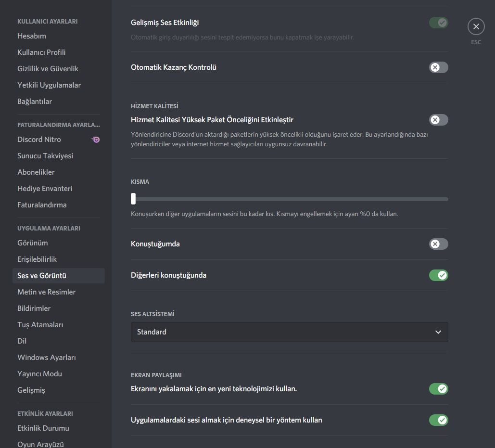Open Etkinlik Durumu settings
The height and width of the screenshot is (448, 495).
[x=43, y=428]
